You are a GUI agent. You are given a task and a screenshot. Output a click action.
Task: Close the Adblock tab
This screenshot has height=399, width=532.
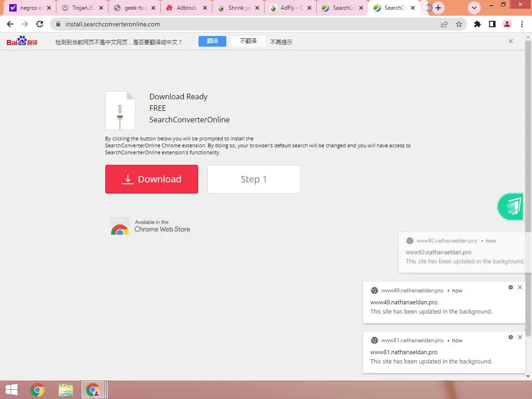coord(205,8)
